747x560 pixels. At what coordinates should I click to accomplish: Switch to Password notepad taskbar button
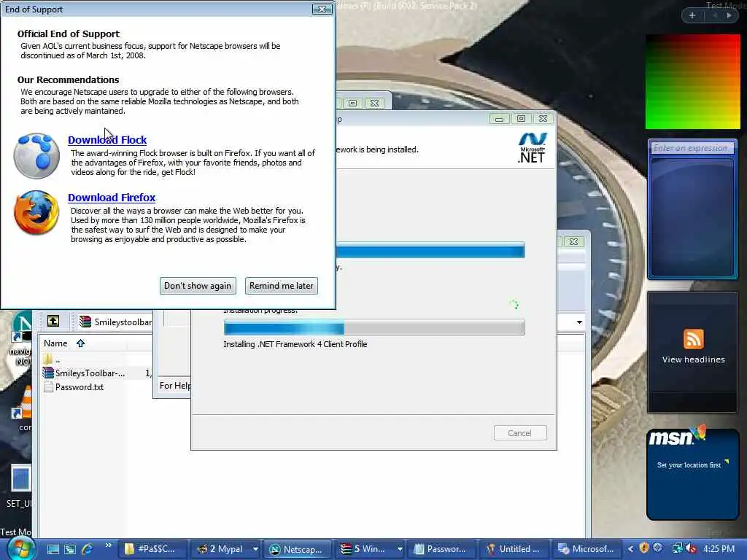[x=441, y=549]
